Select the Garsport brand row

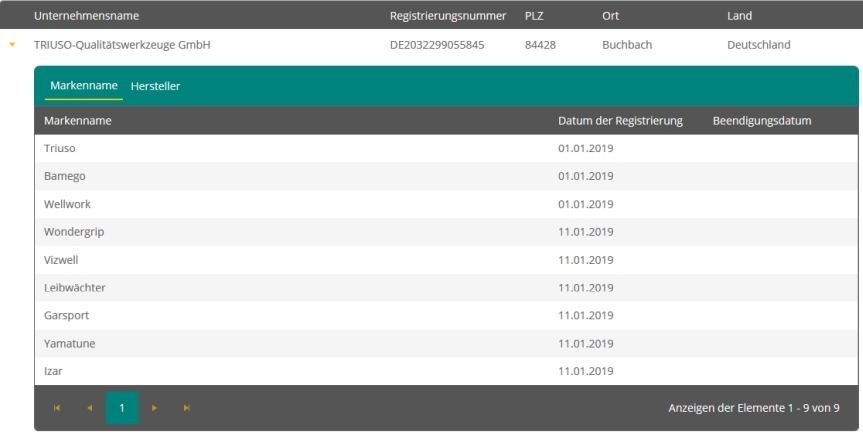446,316
